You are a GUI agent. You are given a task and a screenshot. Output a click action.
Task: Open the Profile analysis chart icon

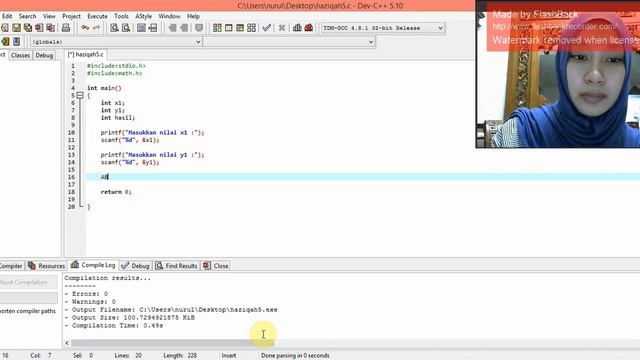click(x=297, y=28)
